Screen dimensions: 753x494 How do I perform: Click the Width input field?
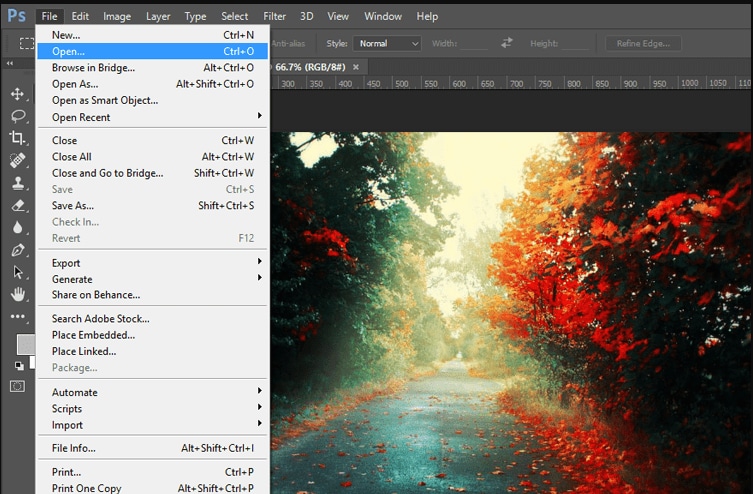click(x=474, y=44)
